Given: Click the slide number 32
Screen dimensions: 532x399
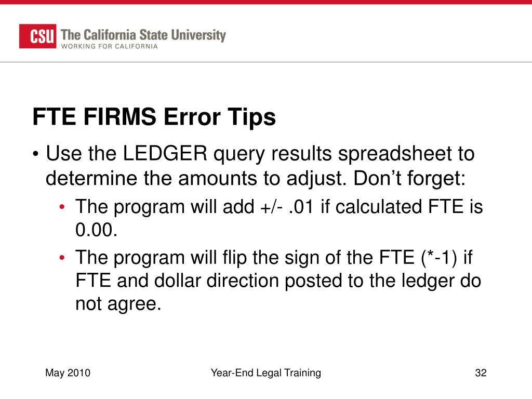Looking at the screenshot, I should click(481, 373).
